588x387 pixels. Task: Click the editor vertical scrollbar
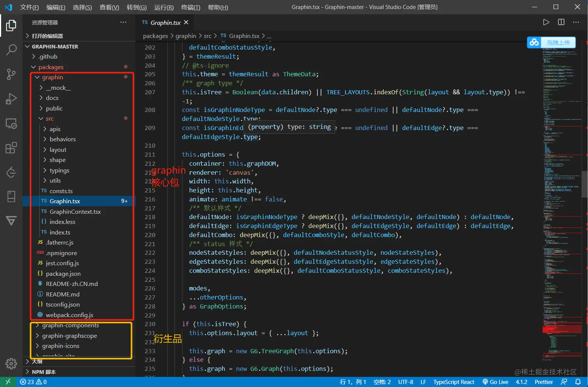coord(584,184)
